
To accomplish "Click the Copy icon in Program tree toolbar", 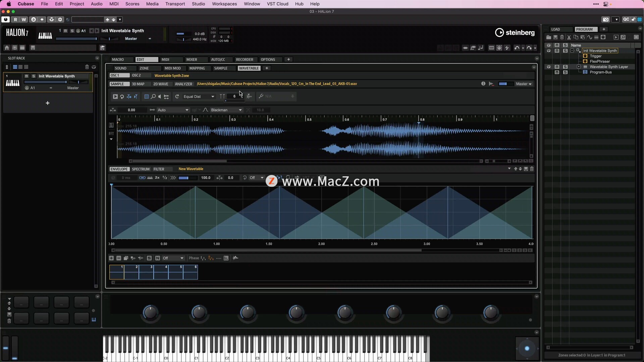I will 576,37.
